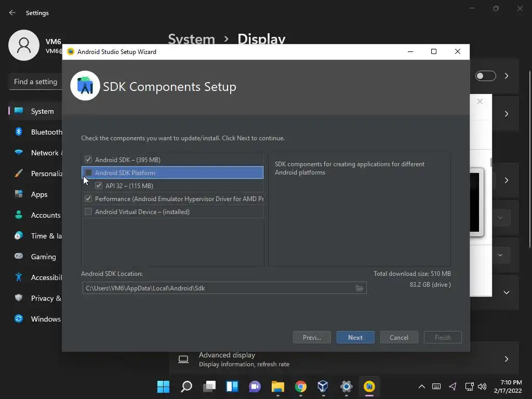Image resolution: width=532 pixels, height=399 pixels.
Task: Open Bluetooth section in Settings sidebar
Action: click(x=35, y=132)
